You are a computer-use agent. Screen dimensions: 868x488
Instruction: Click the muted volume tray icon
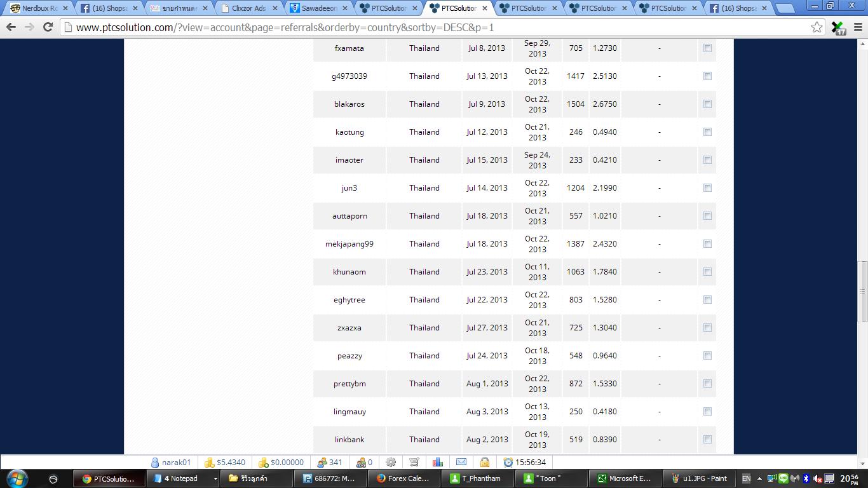(x=817, y=478)
